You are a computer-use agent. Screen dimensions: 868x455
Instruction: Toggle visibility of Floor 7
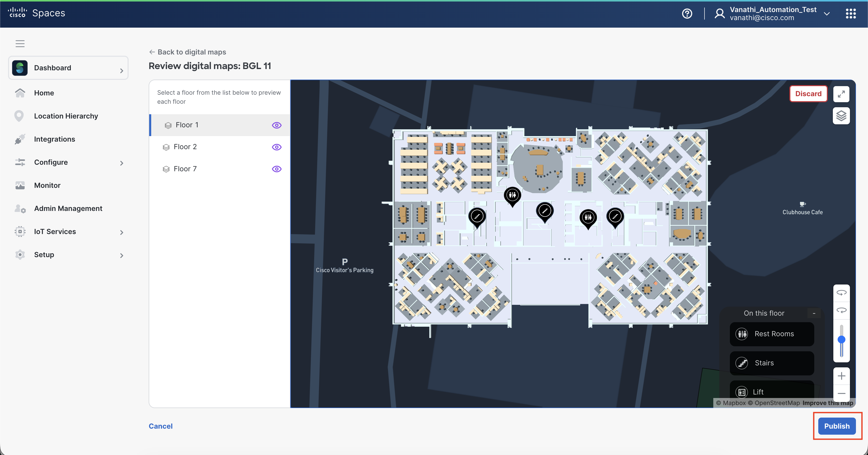277,169
